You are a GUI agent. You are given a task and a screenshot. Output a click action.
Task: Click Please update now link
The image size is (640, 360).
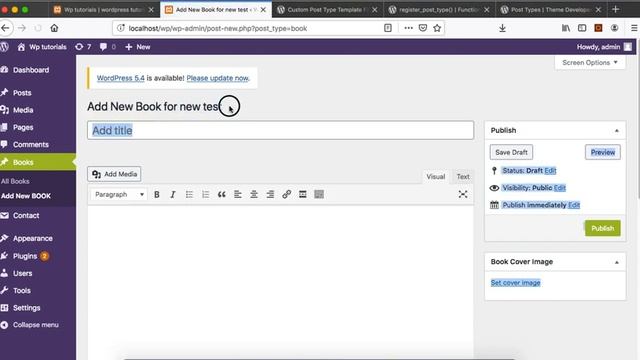218,78
